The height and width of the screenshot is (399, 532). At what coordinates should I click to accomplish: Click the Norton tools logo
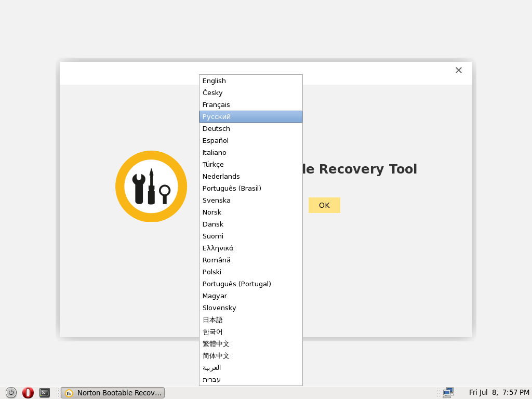(151, 187)
